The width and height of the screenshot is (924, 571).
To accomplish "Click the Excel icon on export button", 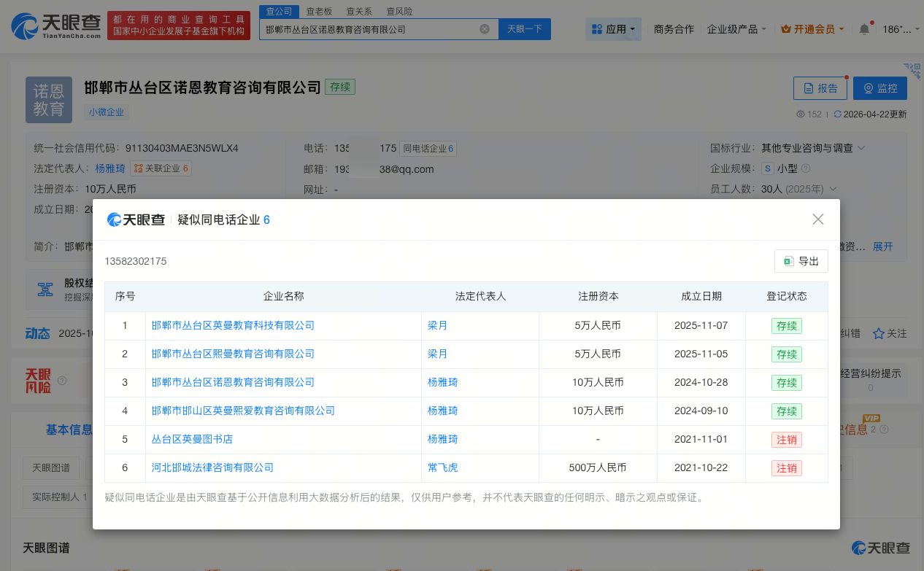I will click(788, 261).
